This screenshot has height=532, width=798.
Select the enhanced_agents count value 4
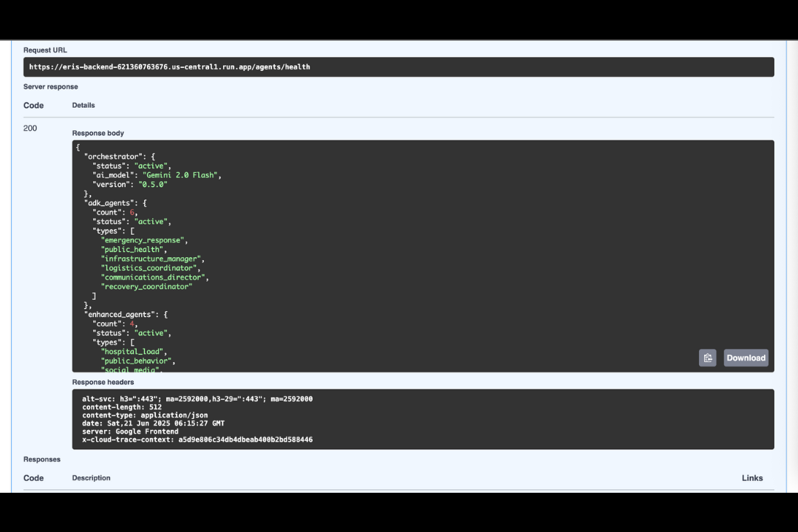click(132, 324)
